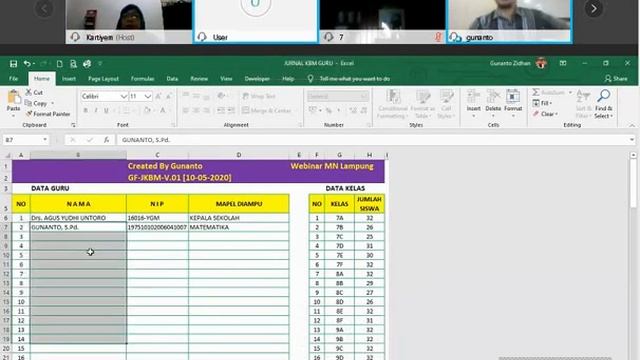Select column C header
Viewport: 640px width, 360px height.
(x=158, y=155)
